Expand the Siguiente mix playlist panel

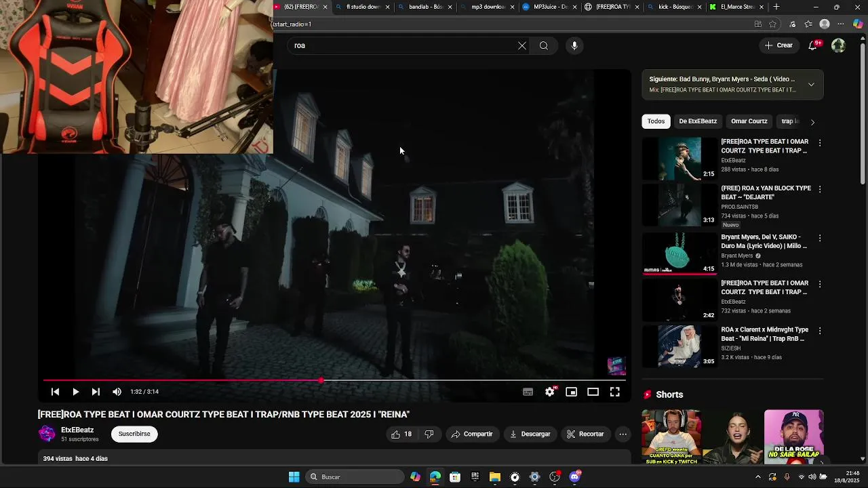811,85
